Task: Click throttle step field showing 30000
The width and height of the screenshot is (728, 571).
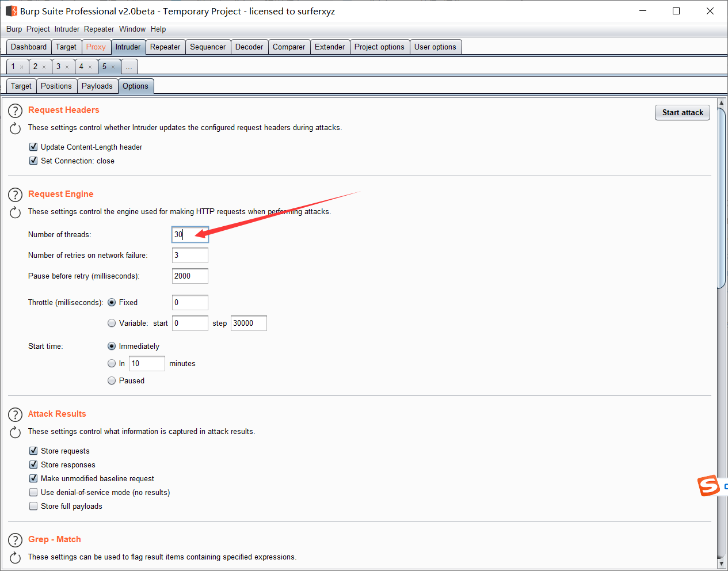Action: [249, 323]
